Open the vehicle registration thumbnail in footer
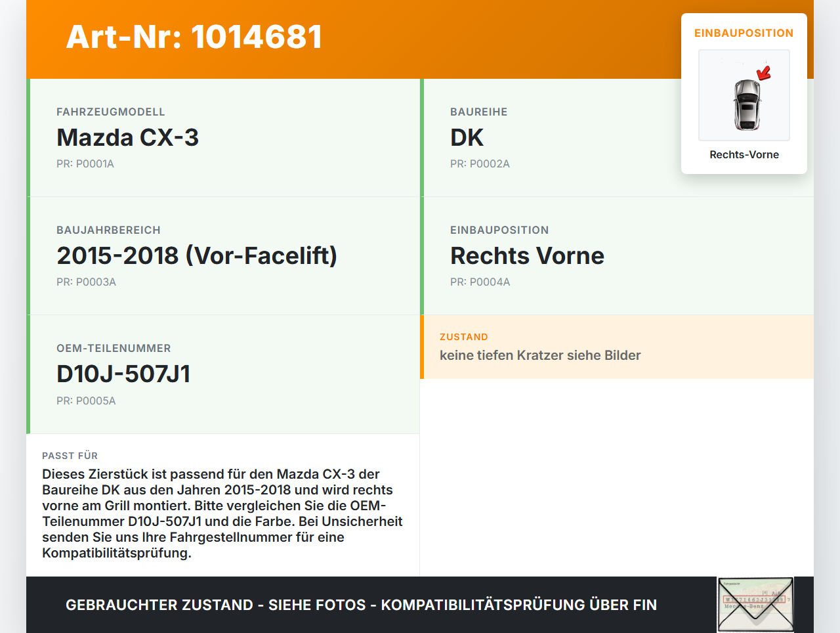The height and width of the screenshot is (633, 840). [756, 605]
